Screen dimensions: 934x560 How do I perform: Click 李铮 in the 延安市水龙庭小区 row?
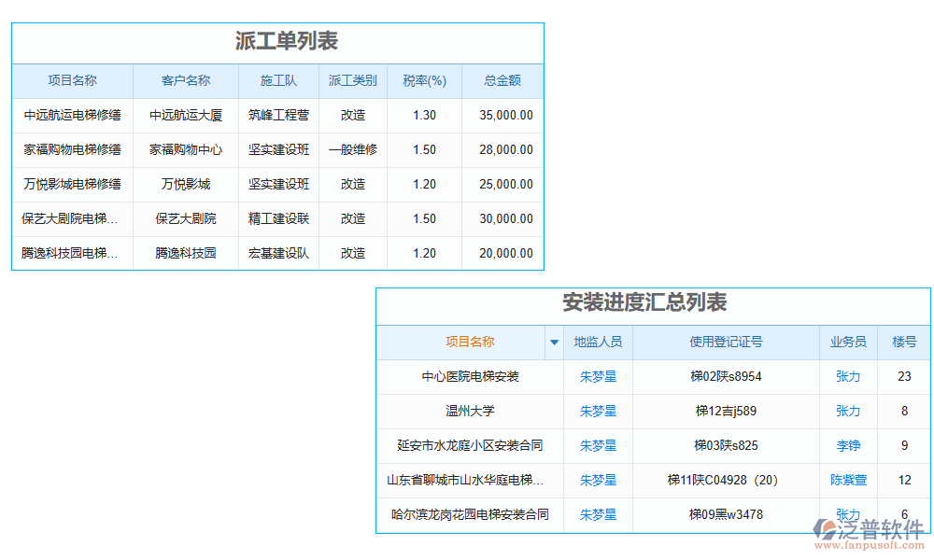(x=847, y=446)
